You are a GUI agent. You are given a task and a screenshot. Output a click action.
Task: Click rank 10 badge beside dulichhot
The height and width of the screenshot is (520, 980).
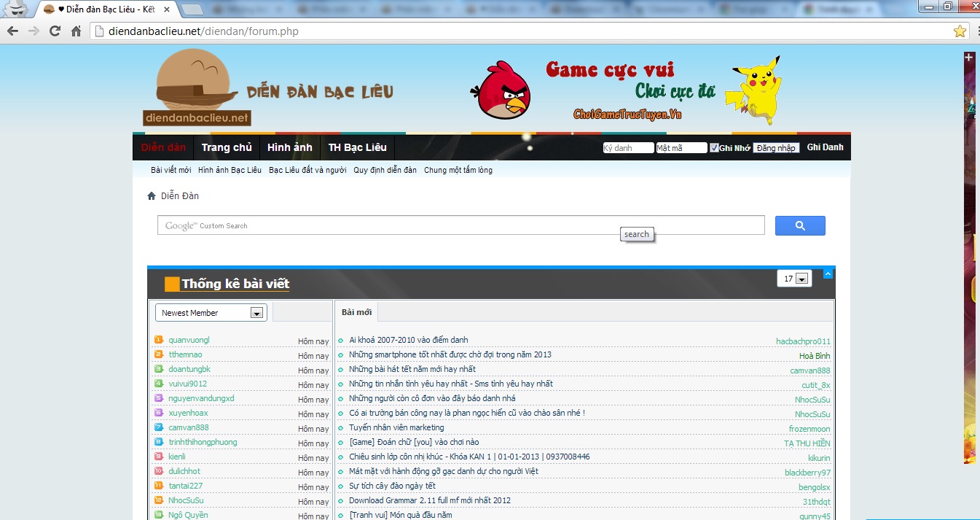click(x=159, y=471)
